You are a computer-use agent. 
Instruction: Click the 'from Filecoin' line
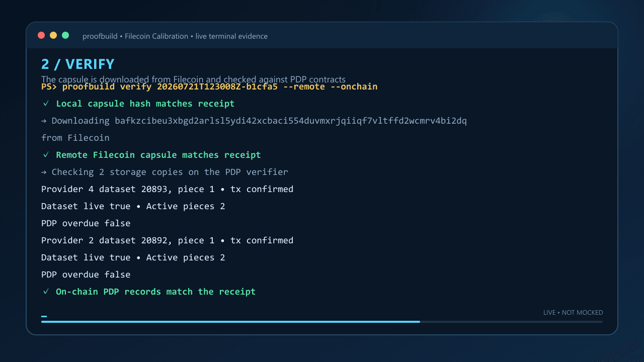[75, 138]
